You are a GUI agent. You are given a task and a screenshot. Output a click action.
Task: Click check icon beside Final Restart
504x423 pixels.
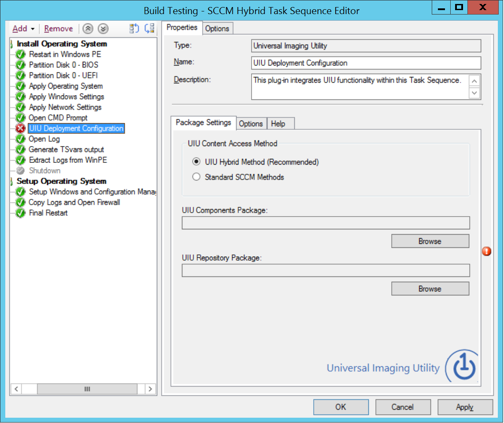pyautogui.click(x=21, y=213)
